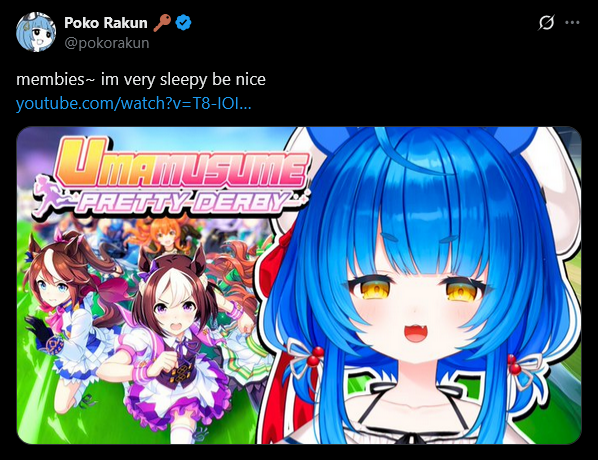598x460 pixels.
Task: Click the orange-haired girl in the background
Action: (x=162, y=235)
